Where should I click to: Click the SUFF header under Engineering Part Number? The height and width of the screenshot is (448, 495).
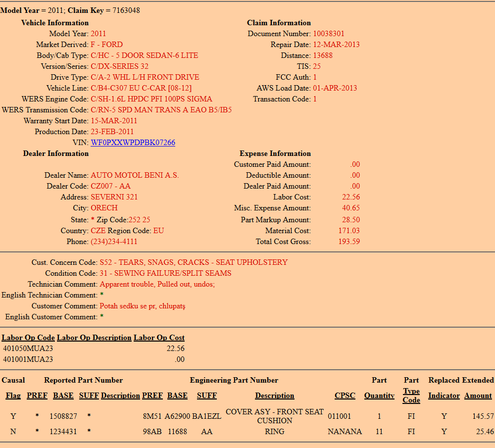[x=207, y=396]
